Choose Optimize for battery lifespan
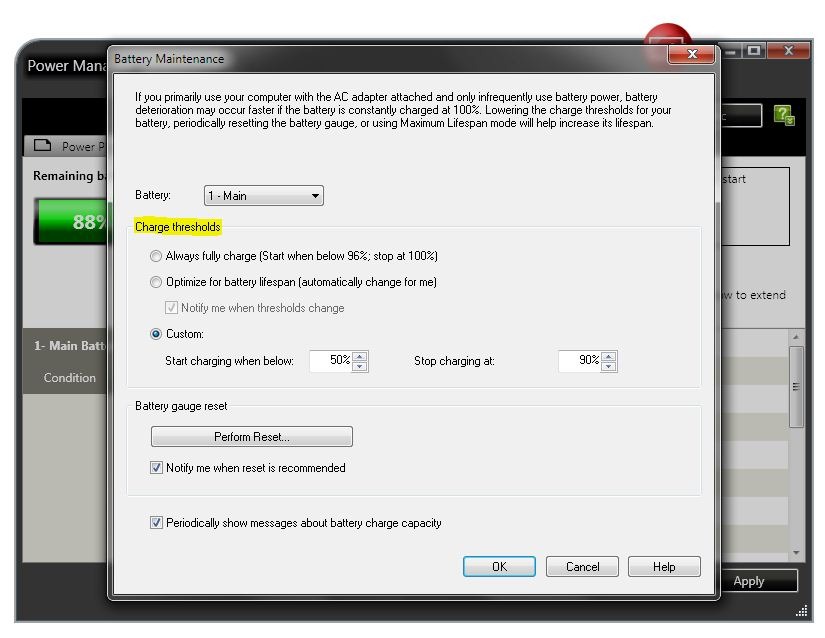Image resolution: width=825 pixels, height=638 pixels. [156, 282]
